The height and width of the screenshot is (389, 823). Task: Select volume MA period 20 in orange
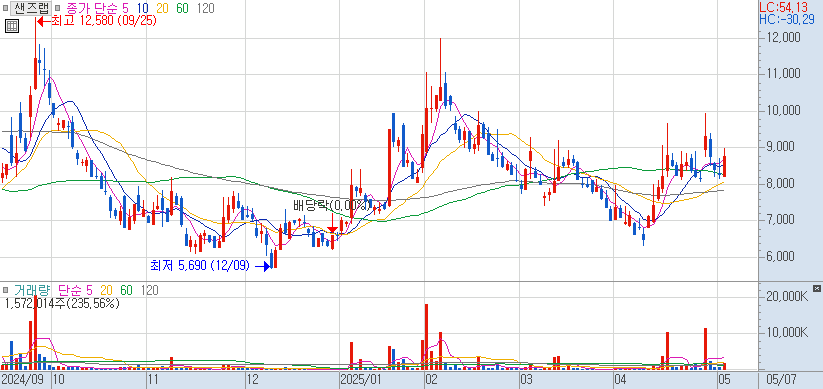[106, 290]
